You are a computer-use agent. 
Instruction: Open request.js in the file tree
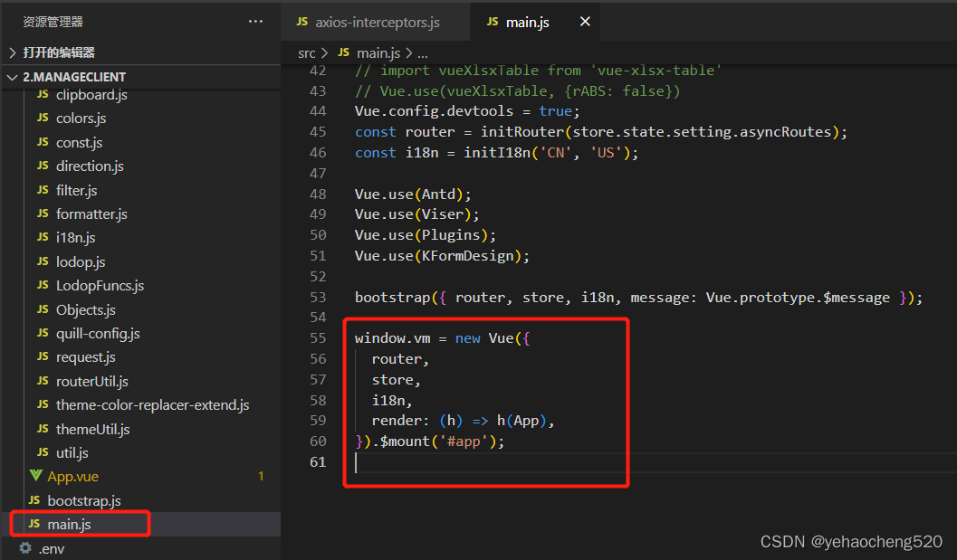(x=85, y=357)
